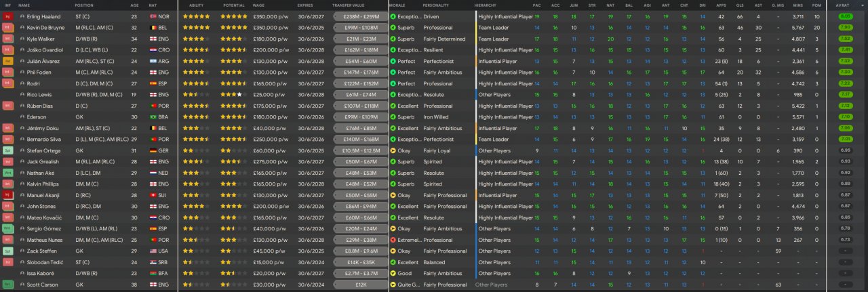Open Slobodan Tedić's player profile link
Viewport: 868px width, 292px height.
(x=43, y=262)
